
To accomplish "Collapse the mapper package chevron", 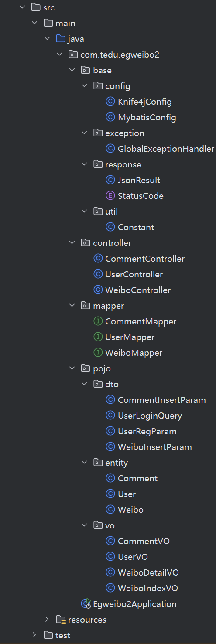I will tap(72, 306).
